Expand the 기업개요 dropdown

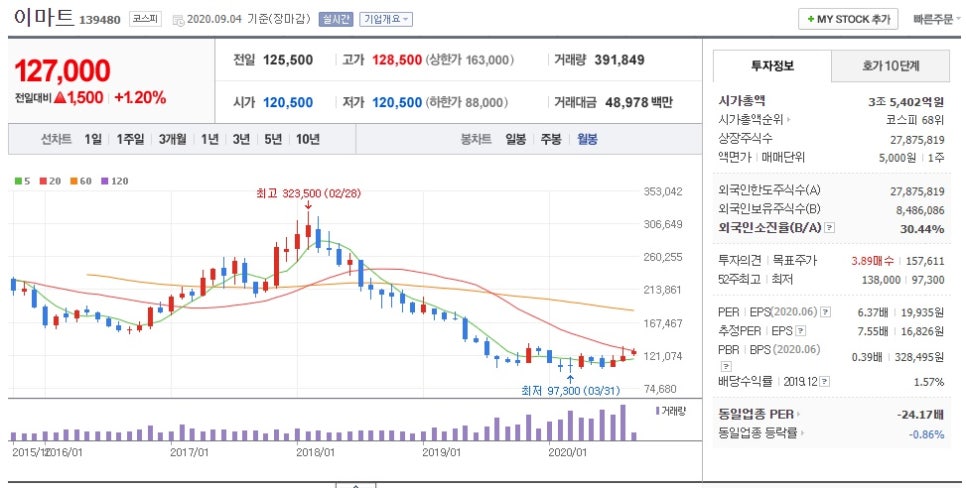click(386, 20)
